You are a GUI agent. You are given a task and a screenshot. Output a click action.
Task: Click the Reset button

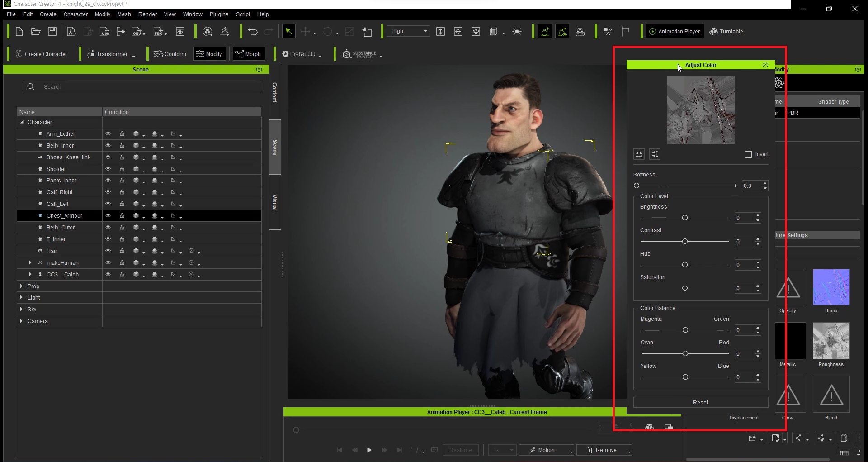[701, 402]
